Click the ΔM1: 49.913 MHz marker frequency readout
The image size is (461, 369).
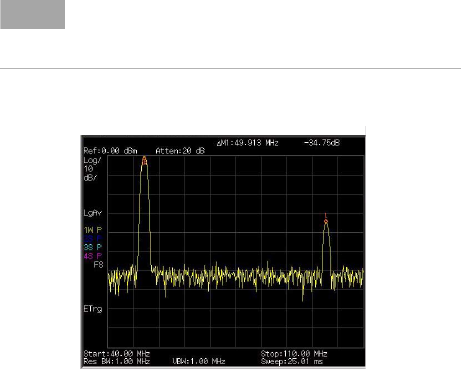coord(247,143)
